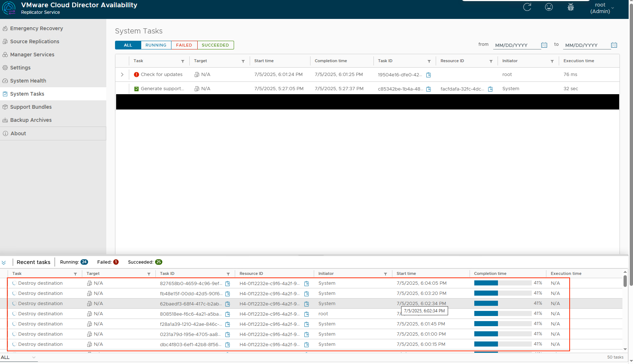Show only SUCCEEDED tasks

(x=215, y=45)
